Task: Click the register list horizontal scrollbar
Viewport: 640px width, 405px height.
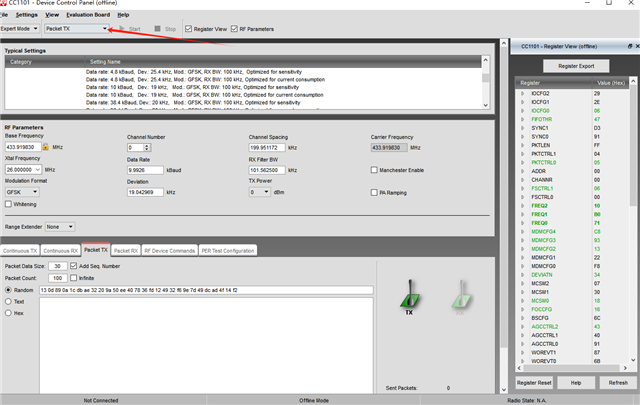Action: 573,368
